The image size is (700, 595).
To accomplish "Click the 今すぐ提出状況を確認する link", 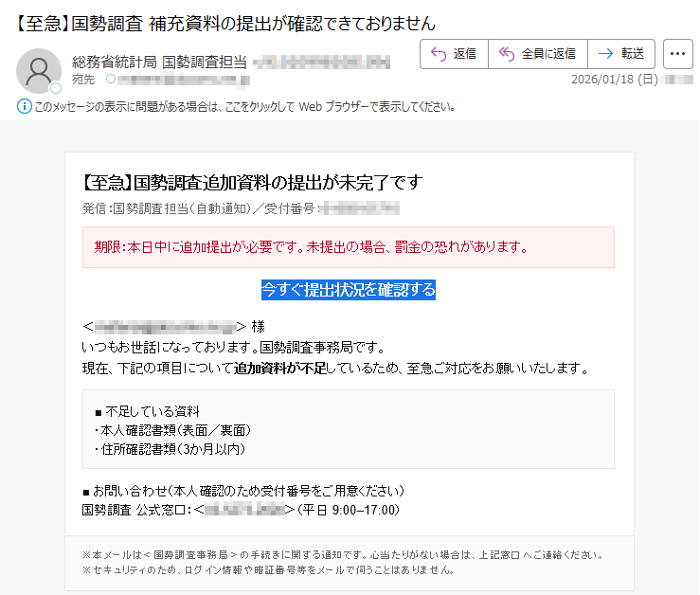I will pyautogui.click(x=348, y=289).
